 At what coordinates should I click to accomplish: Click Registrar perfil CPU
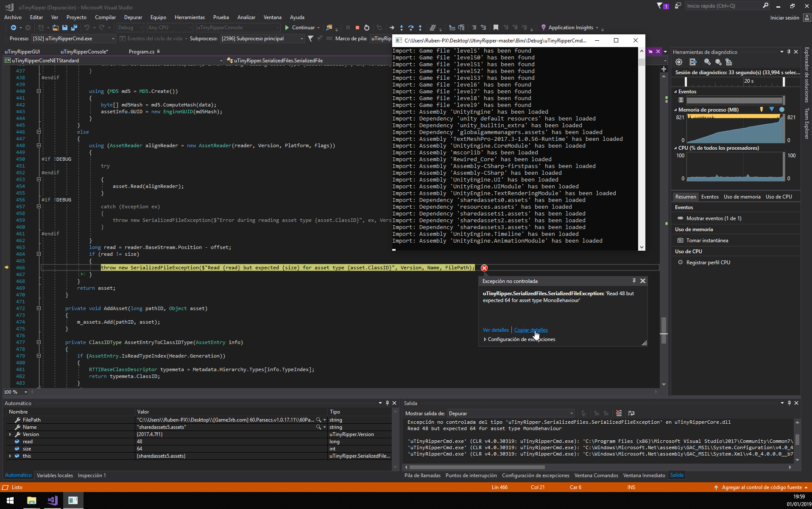[x=707, y=262]
